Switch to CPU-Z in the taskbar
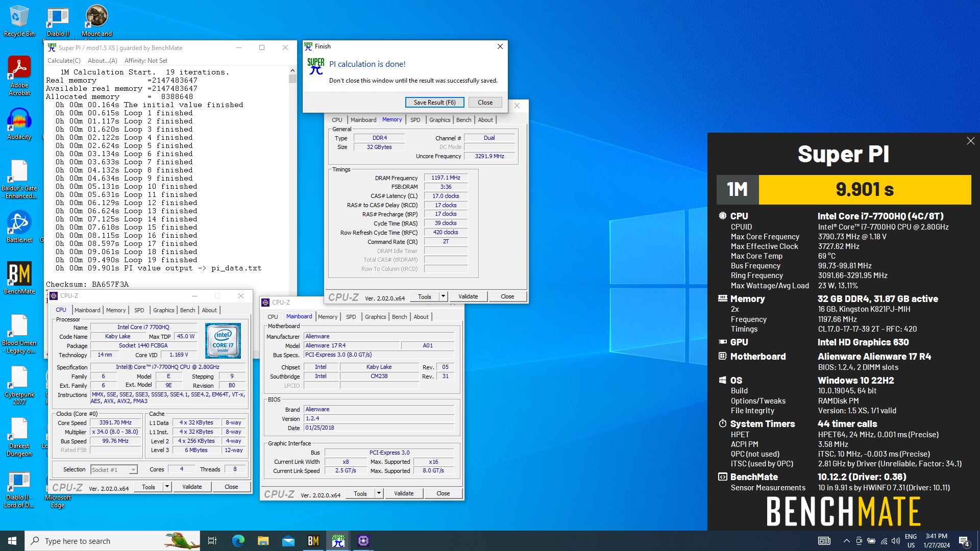 tap(363, 541)
